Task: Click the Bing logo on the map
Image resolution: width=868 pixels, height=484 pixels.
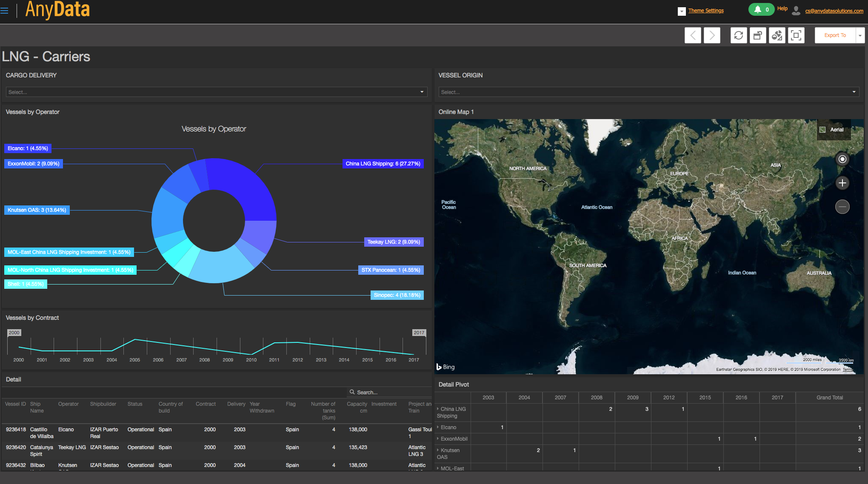Action: point(445,367)
